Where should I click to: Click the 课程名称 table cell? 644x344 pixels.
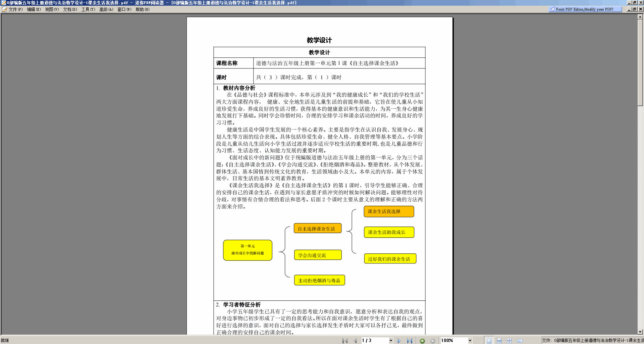[x=233, y=63]
